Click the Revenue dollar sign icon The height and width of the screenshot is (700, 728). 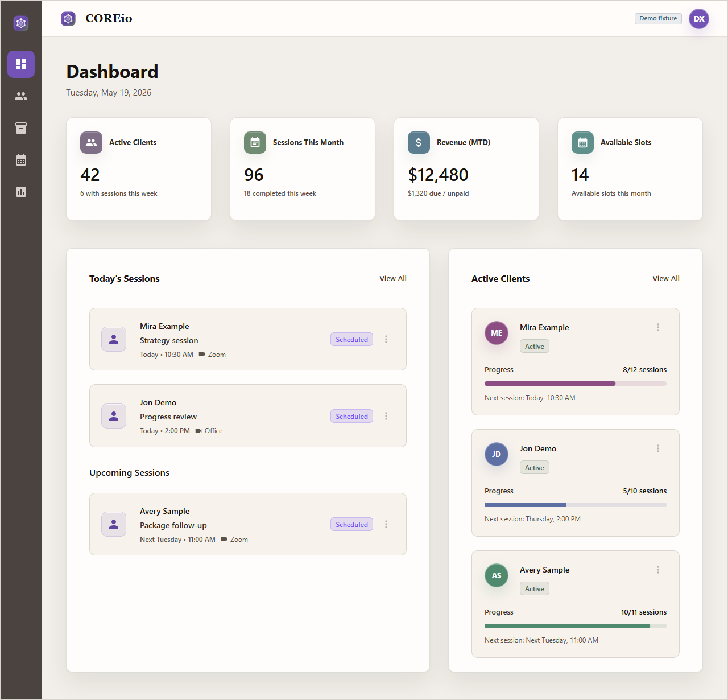(419, 142)
